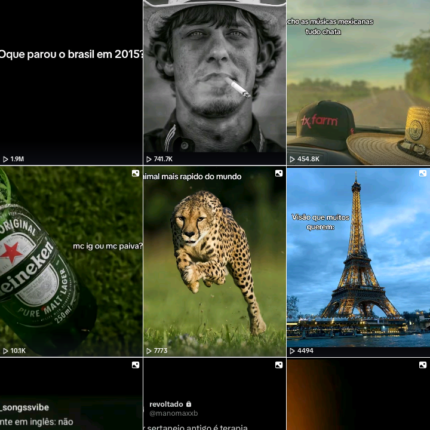Click the '454.8K' view count
Image resolution: width=430 pixels, height=430 pixels.
[308, 159]
